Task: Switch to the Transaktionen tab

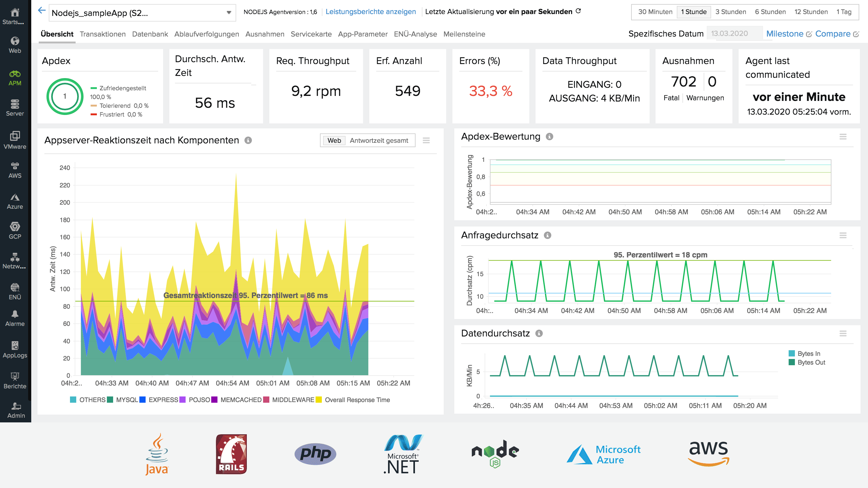Action: tap(103, 34)
